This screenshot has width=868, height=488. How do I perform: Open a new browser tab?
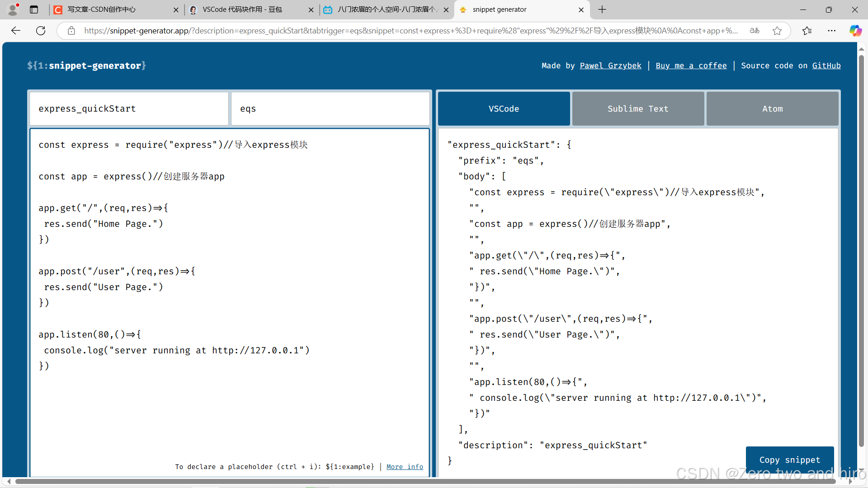click(x=602, y=9)
